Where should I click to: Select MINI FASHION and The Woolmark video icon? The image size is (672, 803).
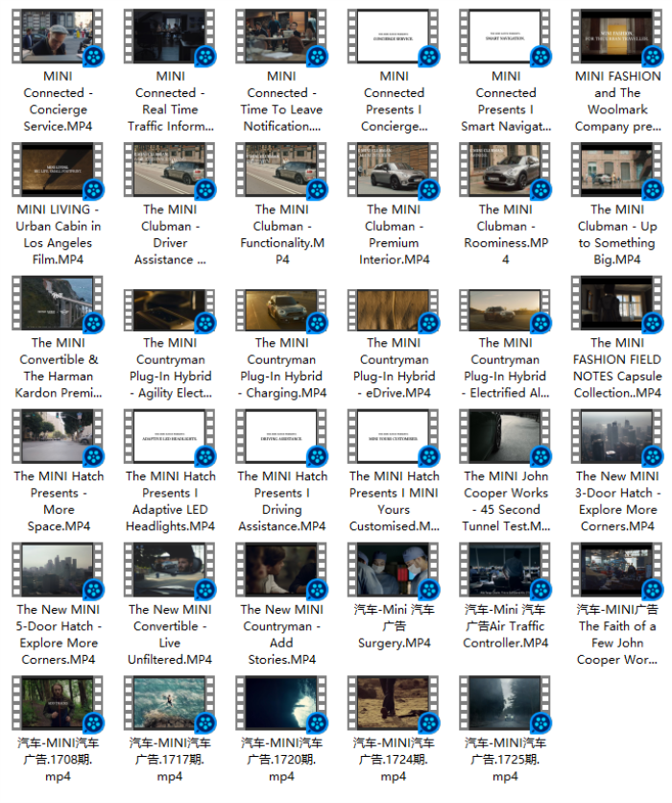617,36
